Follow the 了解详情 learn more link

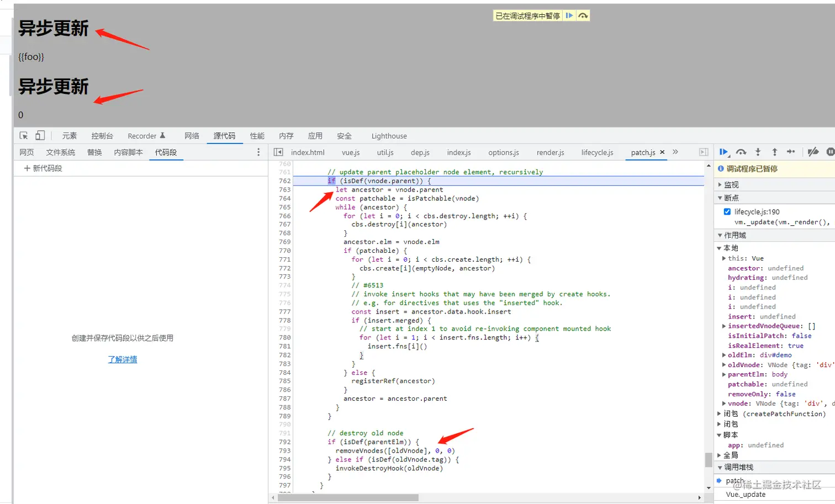(x=123, y=359)
